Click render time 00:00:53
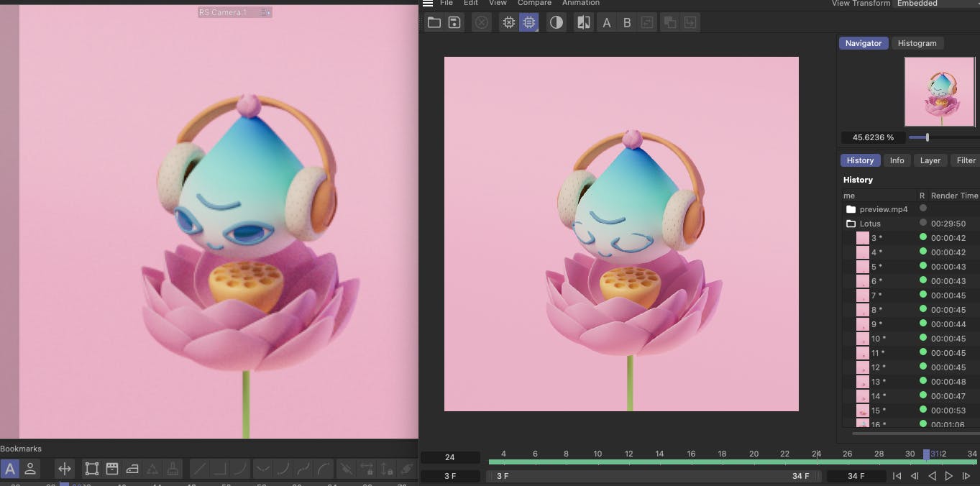980x486 pixels. click(x=948, y=411)
